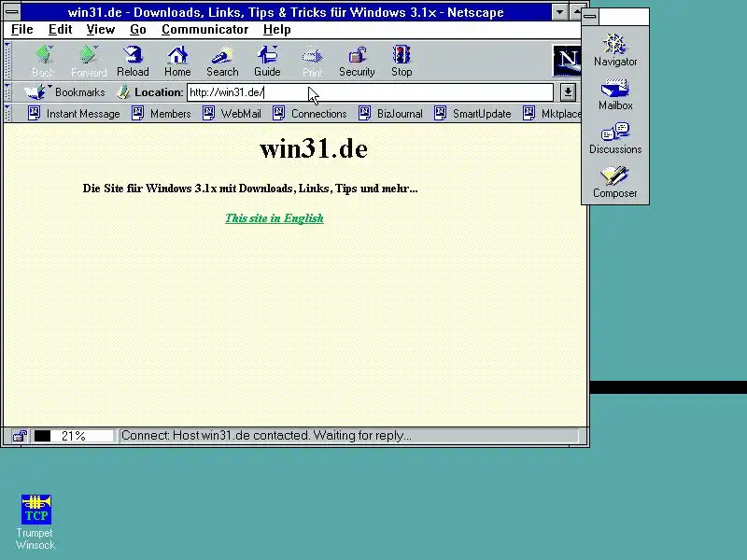
Task: Stop loading the page
Action: [402, 61]
